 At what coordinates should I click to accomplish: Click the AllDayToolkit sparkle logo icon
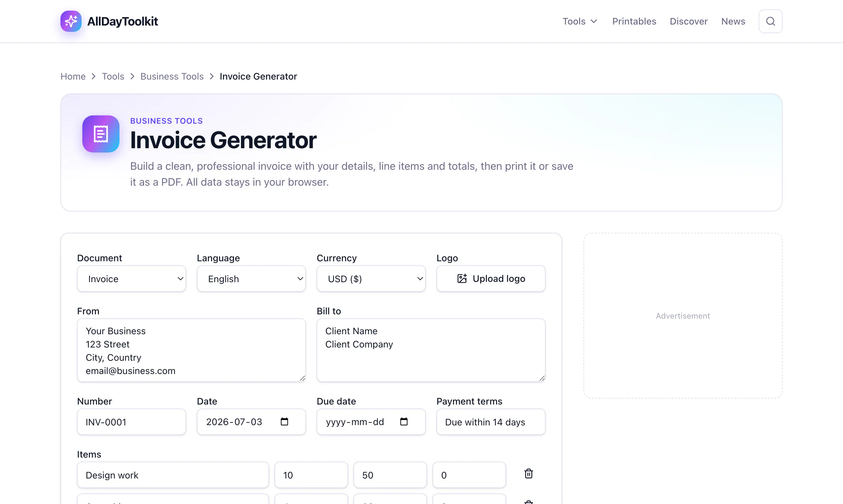[x=71, y=21]
